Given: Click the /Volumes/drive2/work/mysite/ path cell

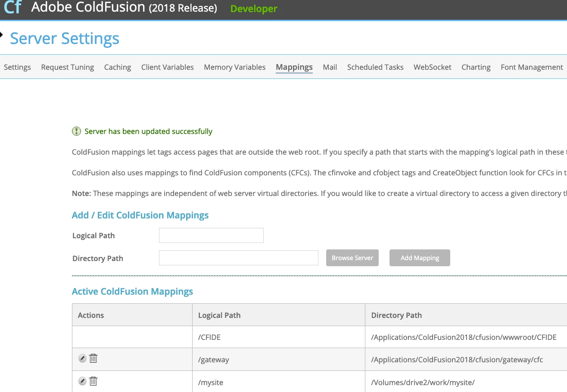Looking at the screenshot, I should pos(466,382).
